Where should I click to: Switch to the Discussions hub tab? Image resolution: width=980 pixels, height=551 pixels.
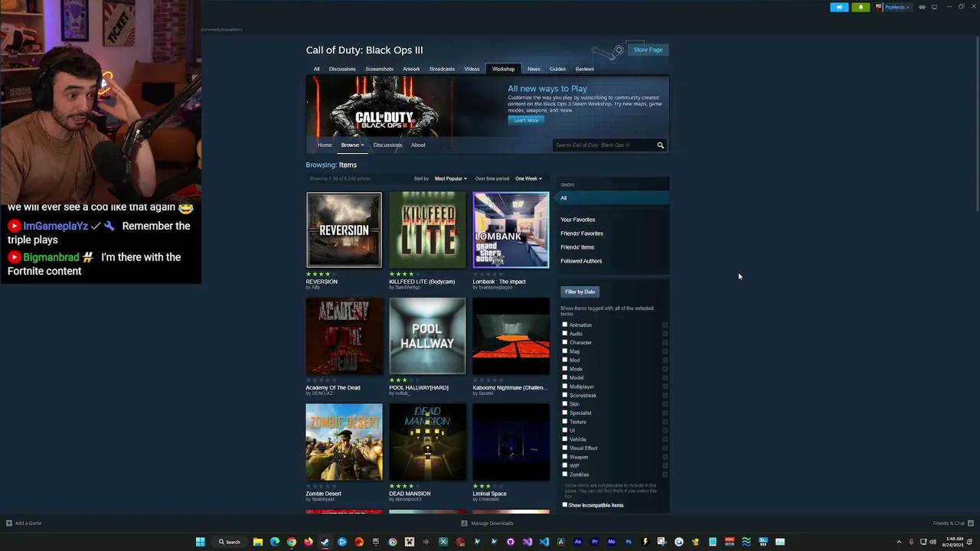click(x=342, y=69)
